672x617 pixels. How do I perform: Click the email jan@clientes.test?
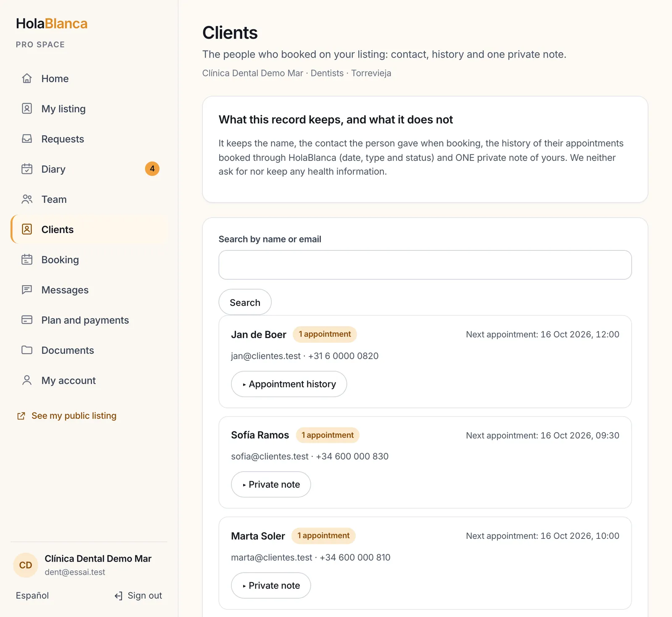click(266, 356)
